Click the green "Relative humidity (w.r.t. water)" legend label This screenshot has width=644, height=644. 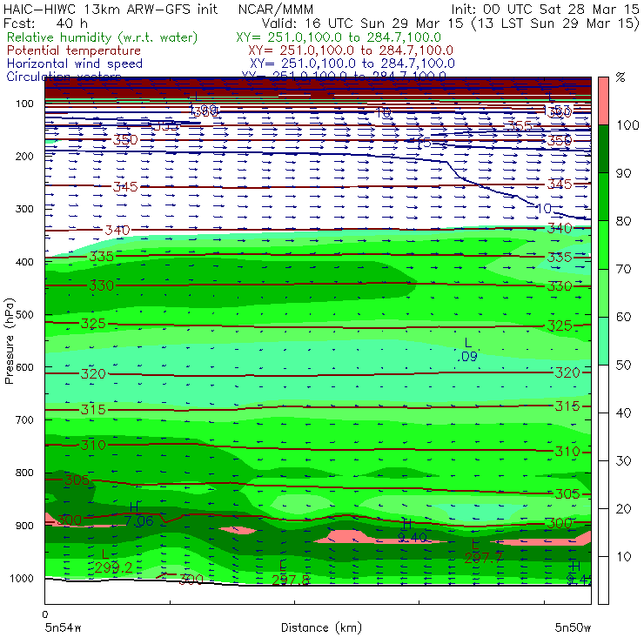(x=103, y=37)
